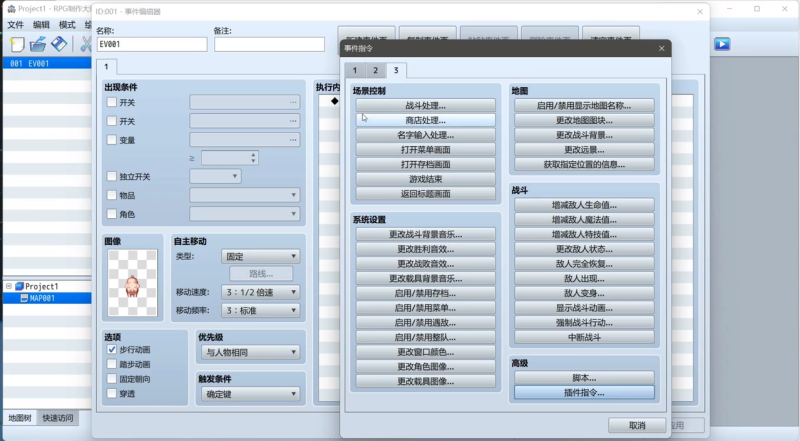Enable the 变量 condition checkbox
The image size is (800, 441).
tap(112, 139)
